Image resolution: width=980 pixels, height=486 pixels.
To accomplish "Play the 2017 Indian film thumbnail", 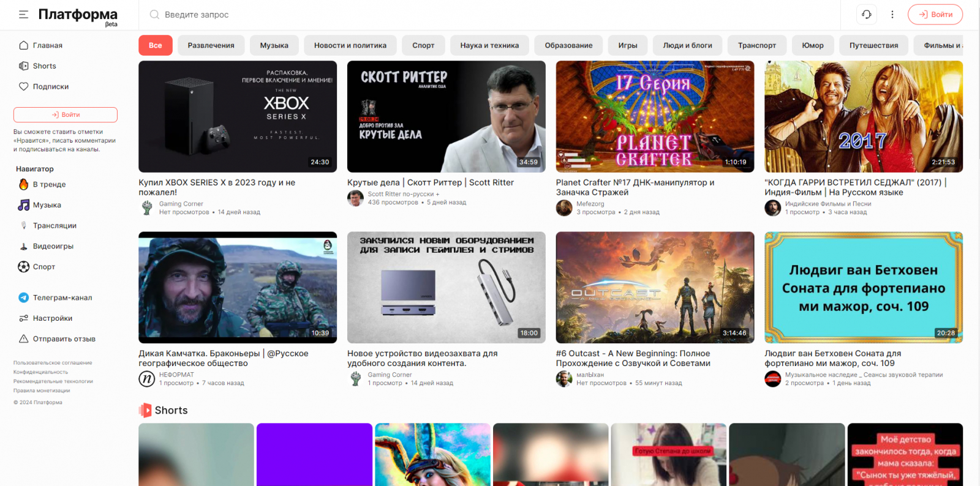I will (x=864, y=116).
